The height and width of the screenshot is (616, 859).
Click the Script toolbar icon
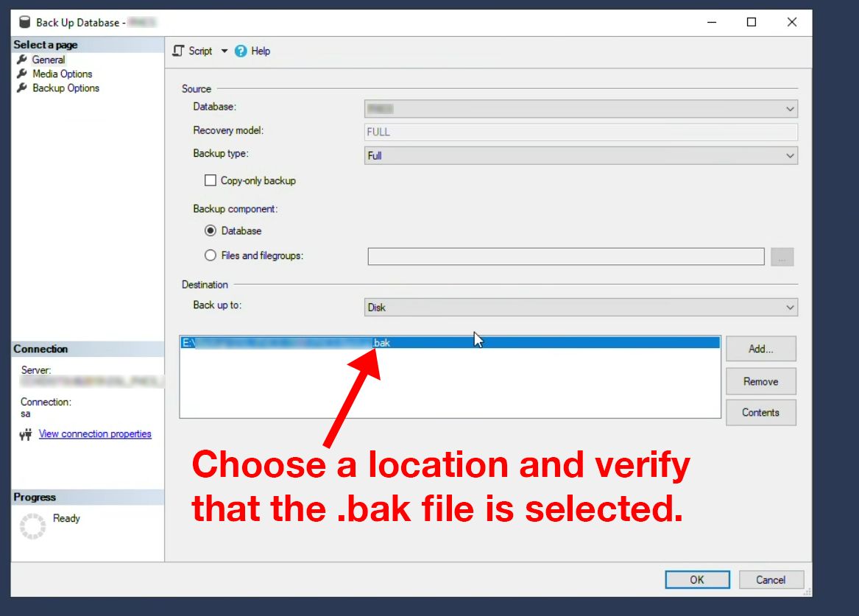point(178,51)
